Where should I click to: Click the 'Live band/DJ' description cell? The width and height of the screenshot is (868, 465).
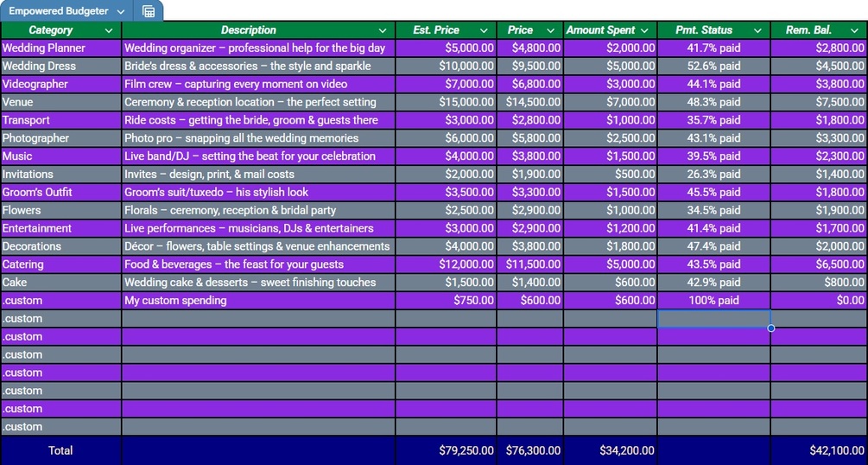pyautogui.click(x=258, y=156)
